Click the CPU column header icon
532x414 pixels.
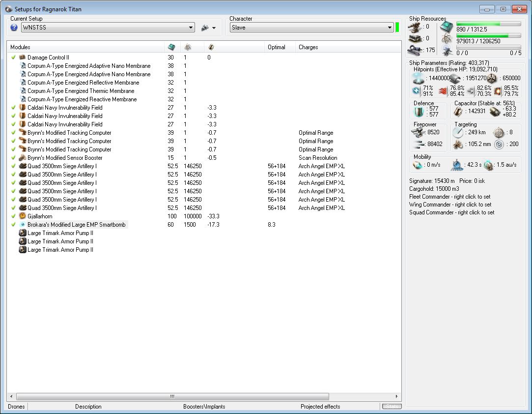[171, 47]
